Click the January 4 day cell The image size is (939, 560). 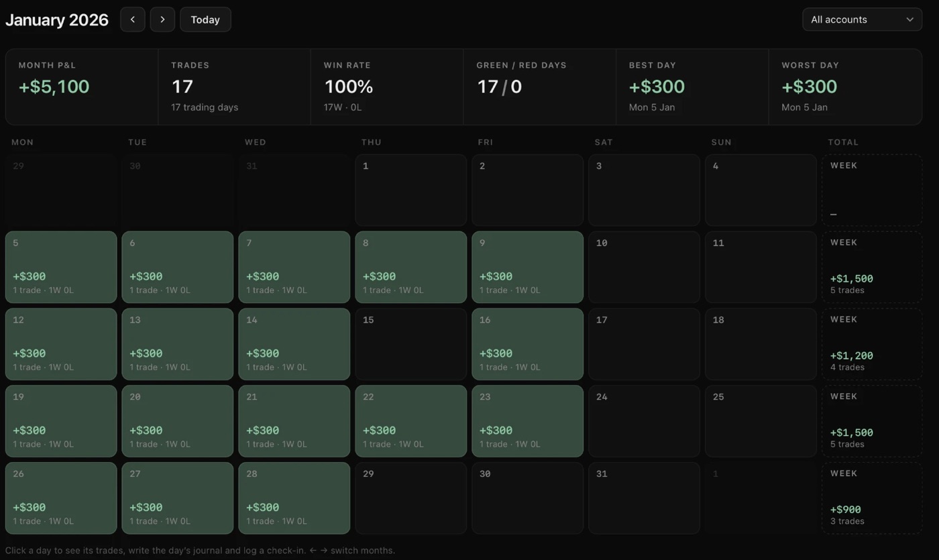[761, 190]
